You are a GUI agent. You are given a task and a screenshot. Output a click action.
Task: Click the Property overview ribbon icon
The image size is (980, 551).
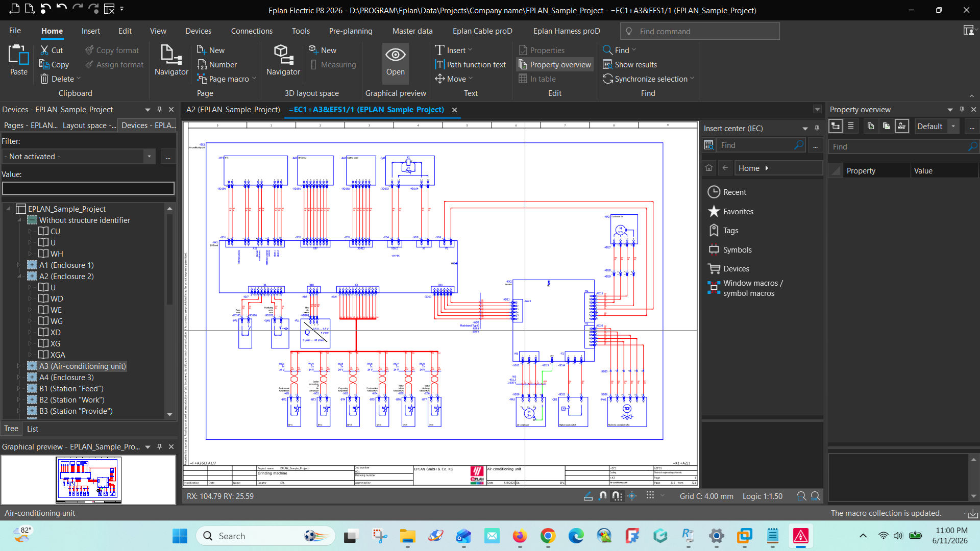pos(523,64)
